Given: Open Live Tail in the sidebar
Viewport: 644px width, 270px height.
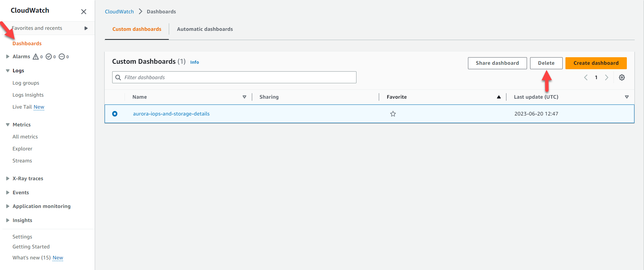Looking at the screenshot, I should (x=22, y=107).
